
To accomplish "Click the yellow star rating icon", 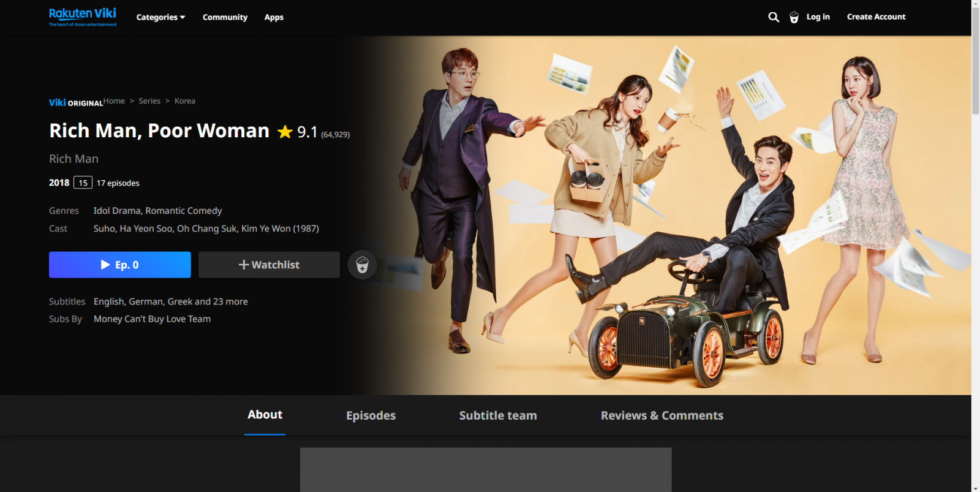I will pos(285,132).
